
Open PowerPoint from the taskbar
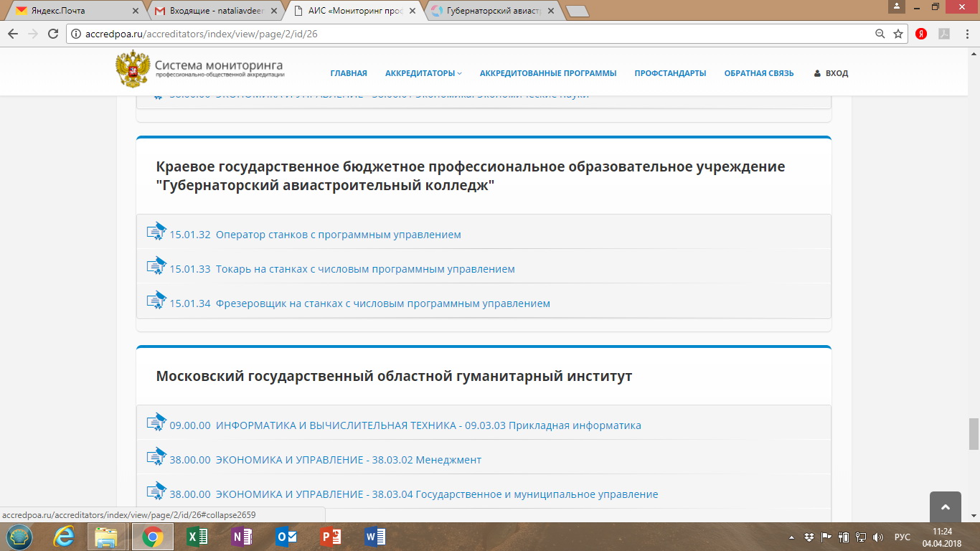[330, 537]
